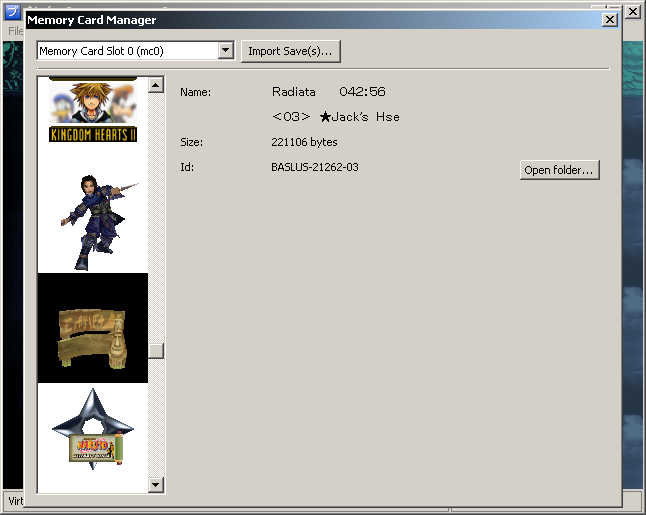Click the save Id BASLUS-21262-03

(314, 167)
